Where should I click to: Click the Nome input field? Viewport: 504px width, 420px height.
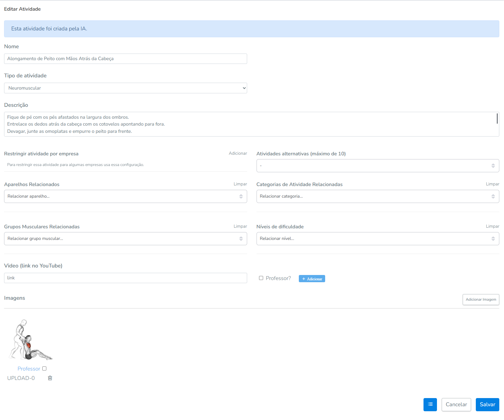coord(125,59)
